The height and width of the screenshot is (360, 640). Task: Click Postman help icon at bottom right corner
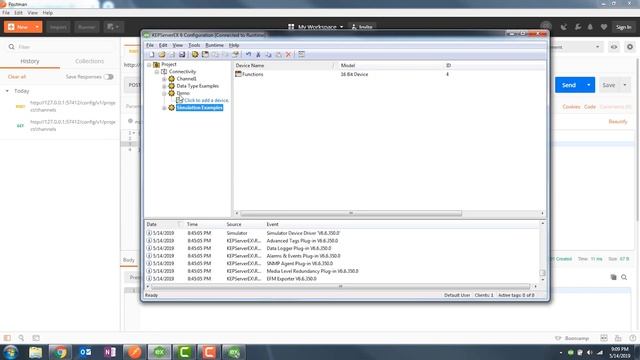click(633, 338)
